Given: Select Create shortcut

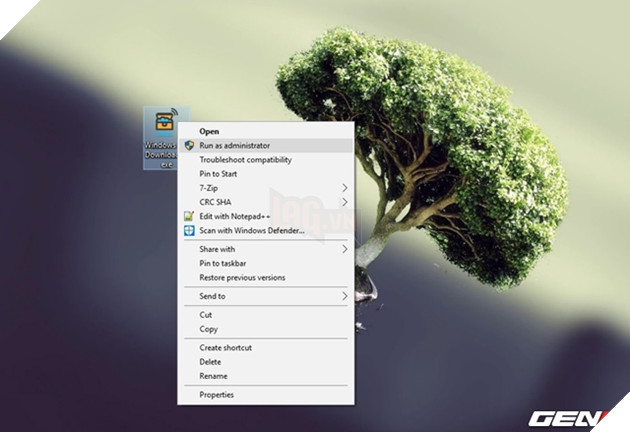Looking at the screenshot, I should pyautogui.click(x=266, y=348).
